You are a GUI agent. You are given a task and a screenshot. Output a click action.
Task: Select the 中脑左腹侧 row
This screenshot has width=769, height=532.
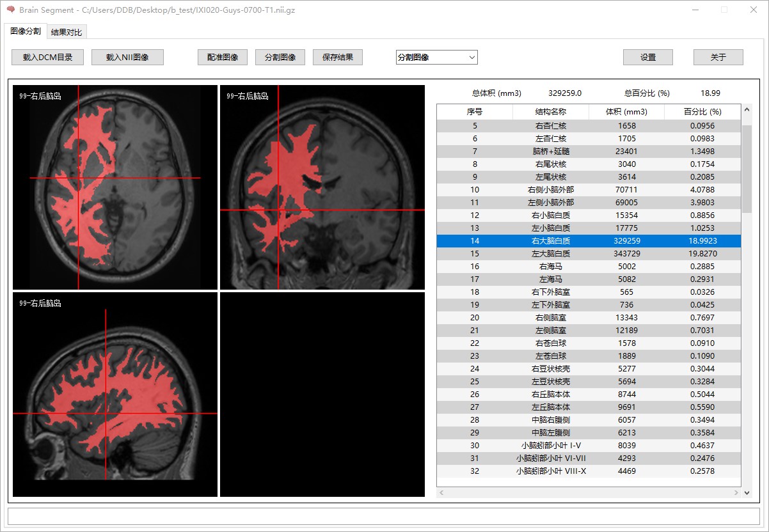click(589, 433)
